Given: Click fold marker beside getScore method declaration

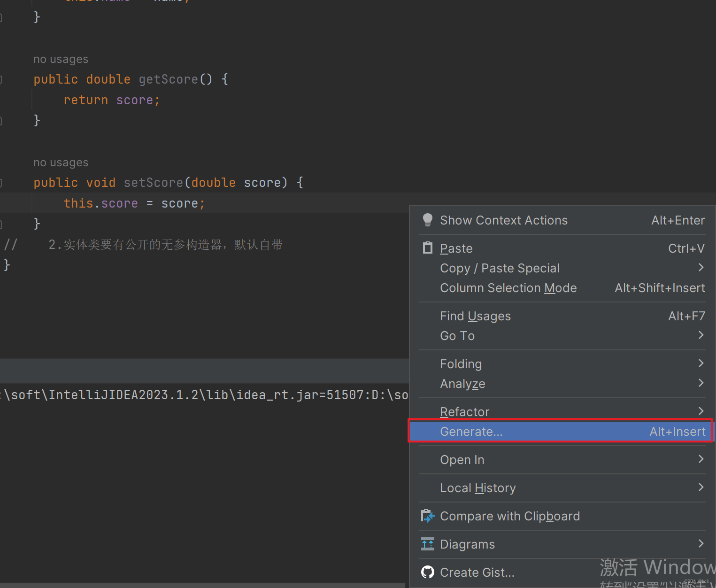Looking at the screenshot, I should pos(1,79).
